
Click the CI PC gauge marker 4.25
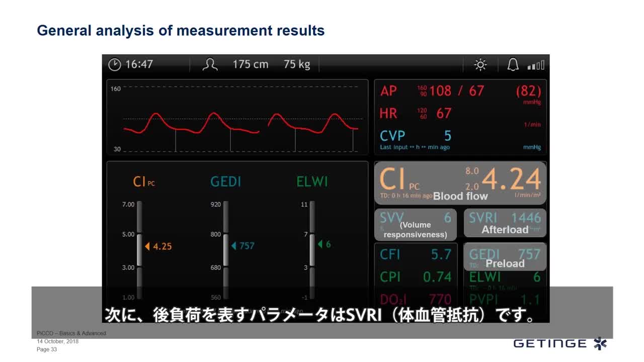click(158, 246)
